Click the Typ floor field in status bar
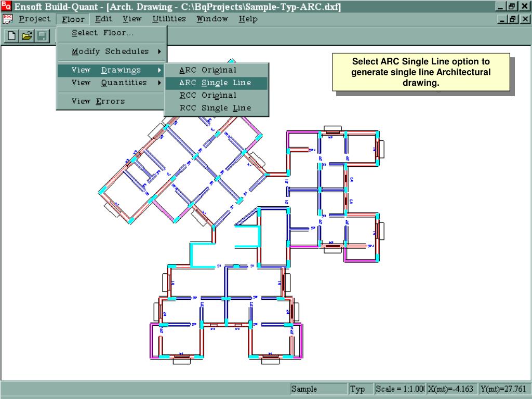Viewport: 532px width, 399px height. point(361,389)
